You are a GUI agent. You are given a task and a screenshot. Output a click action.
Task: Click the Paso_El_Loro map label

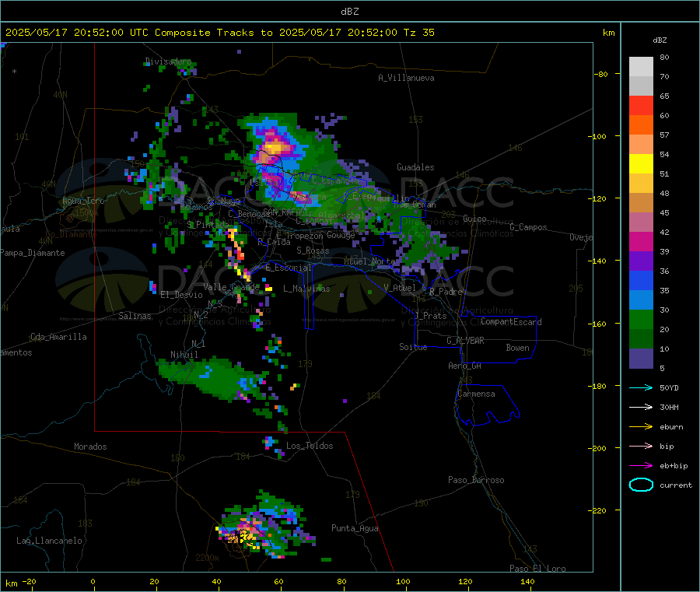(537, 569)
